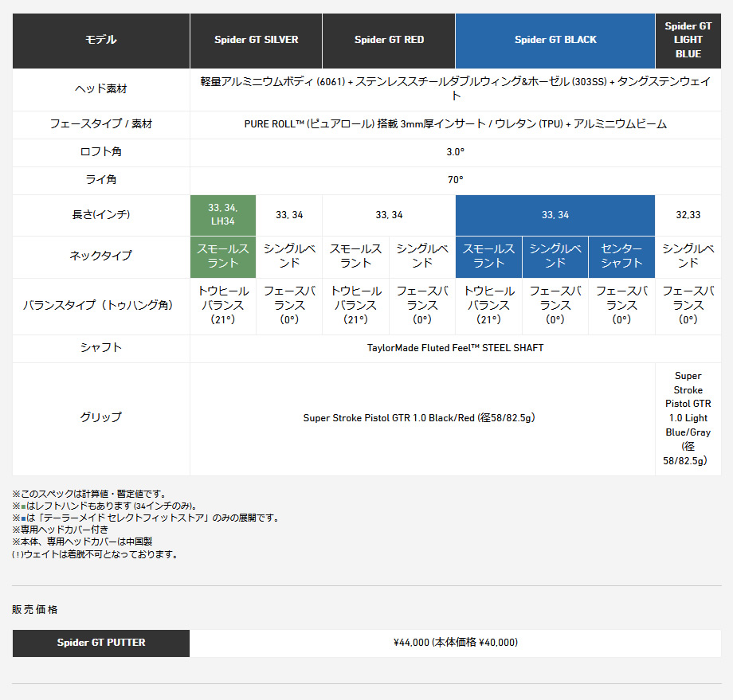Click the ネックタイプ row label
The height and width of the screenshot is (700, 733).
click(101, 256)
